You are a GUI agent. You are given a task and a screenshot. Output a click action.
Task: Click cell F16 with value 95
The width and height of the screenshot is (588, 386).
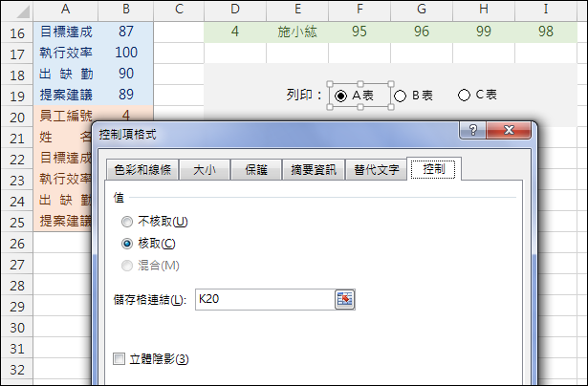[x=359, y=32]
